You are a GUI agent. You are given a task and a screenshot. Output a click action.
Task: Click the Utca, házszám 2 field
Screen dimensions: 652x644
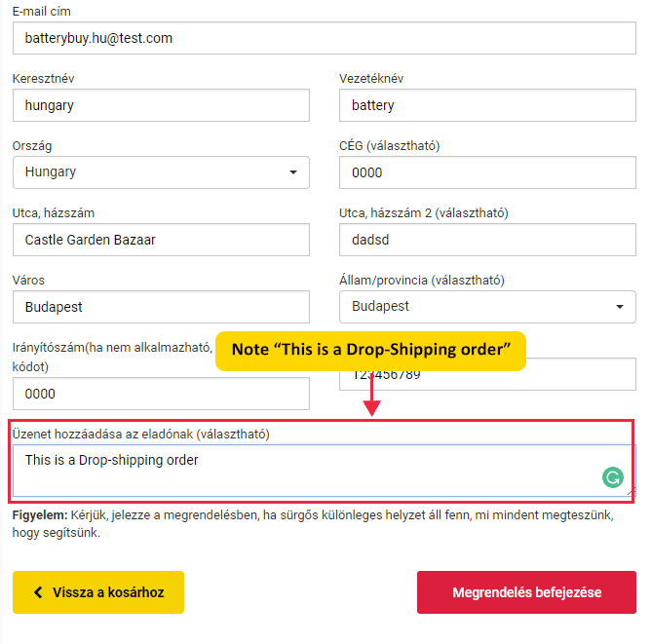click(487, 240)
